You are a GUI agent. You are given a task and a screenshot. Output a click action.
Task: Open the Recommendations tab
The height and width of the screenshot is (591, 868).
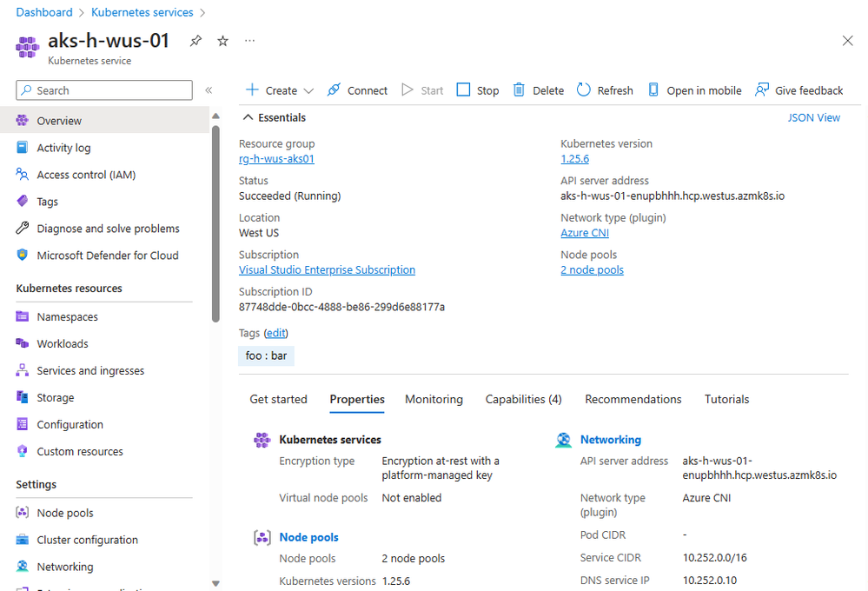pos(633,399)
